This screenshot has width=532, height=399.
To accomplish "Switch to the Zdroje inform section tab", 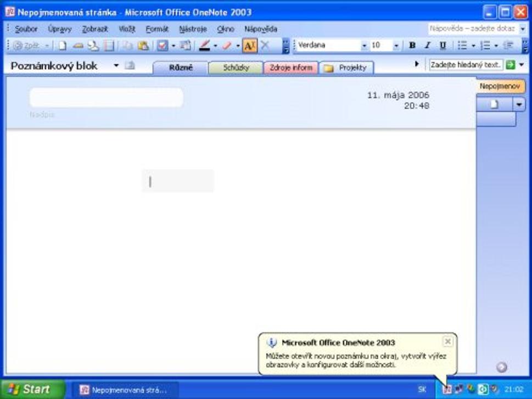I will coord(291,68).
